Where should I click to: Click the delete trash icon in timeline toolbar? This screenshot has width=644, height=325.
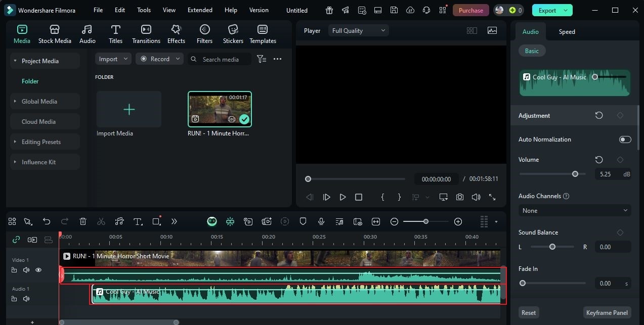pos(83,221)
